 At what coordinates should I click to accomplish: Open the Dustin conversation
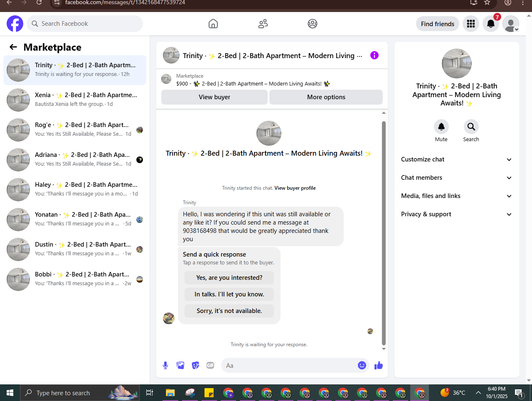[x=75, y=249]
